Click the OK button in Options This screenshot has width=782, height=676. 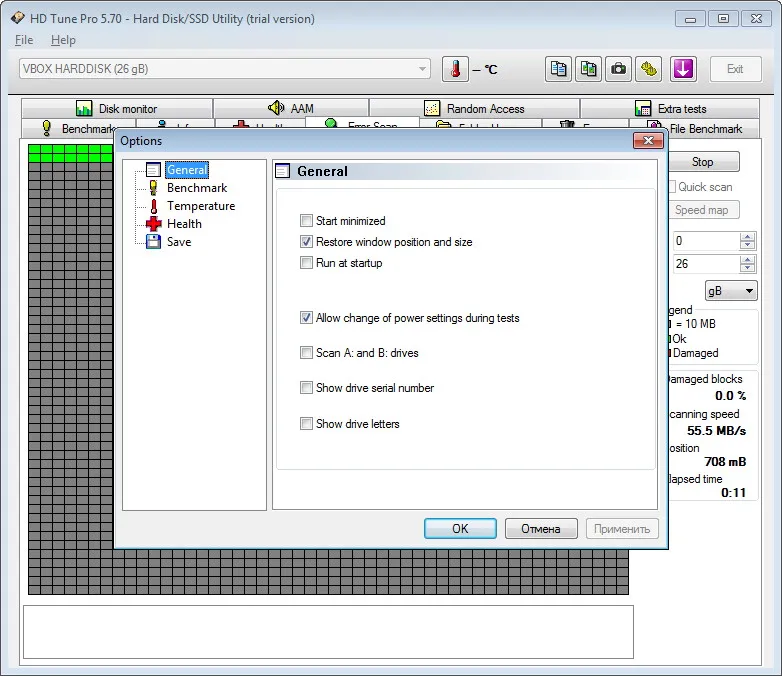(x=460, y=529)
